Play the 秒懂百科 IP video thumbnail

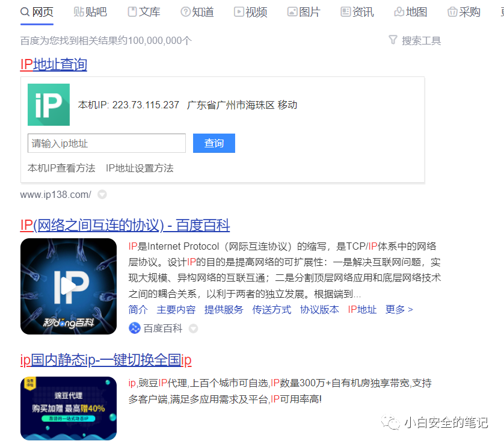(x=69, y=286)
